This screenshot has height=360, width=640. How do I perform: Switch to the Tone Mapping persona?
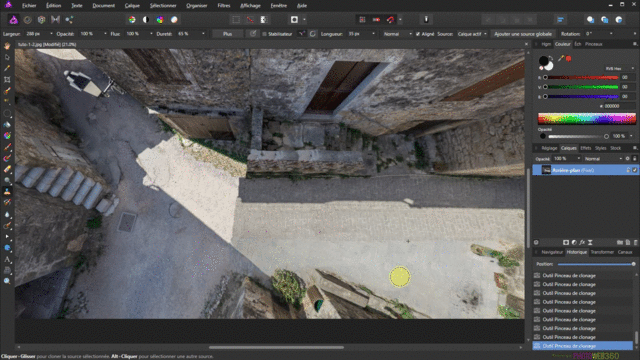56,20
